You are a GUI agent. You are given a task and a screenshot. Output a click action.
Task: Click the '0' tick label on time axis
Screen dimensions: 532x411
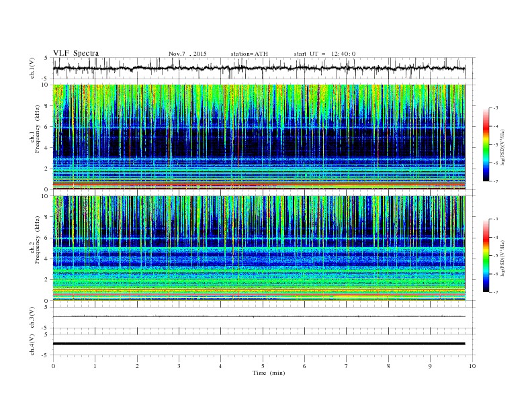click(x=53, y=366)
